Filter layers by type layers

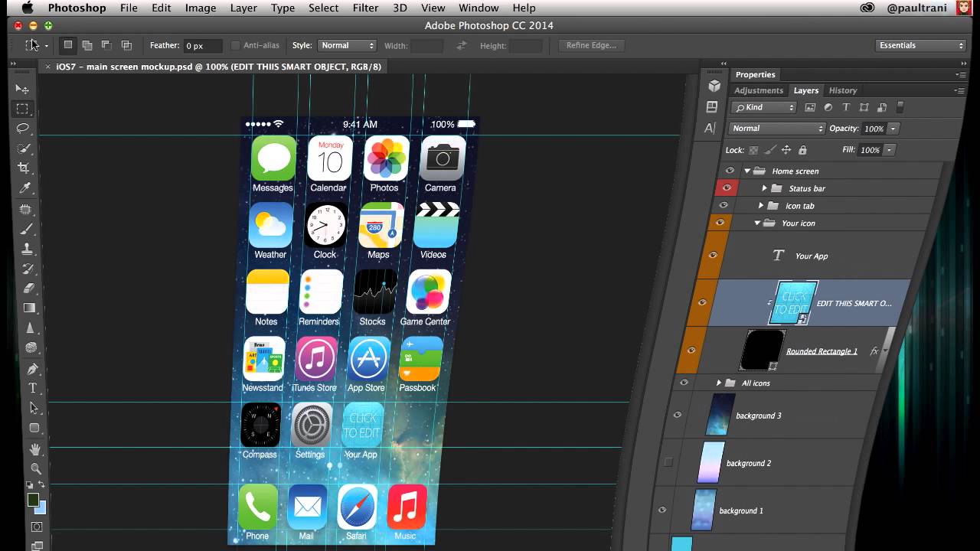tap(846, 107)
